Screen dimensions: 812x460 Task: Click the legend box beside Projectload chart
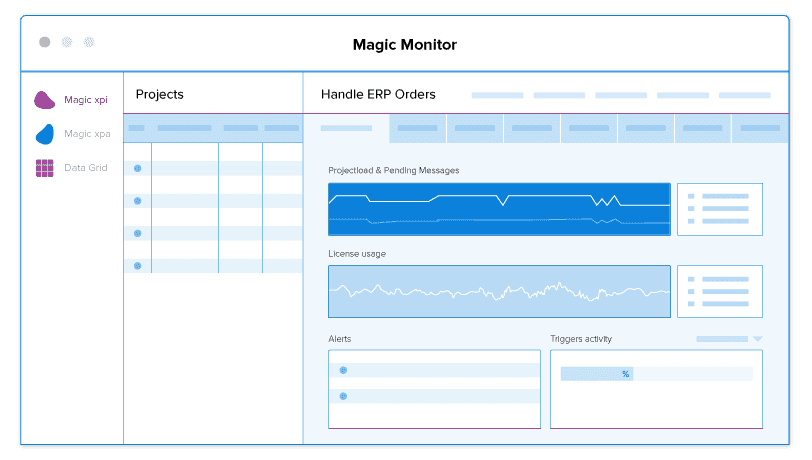pyautogui.click(x=719, y=209)
